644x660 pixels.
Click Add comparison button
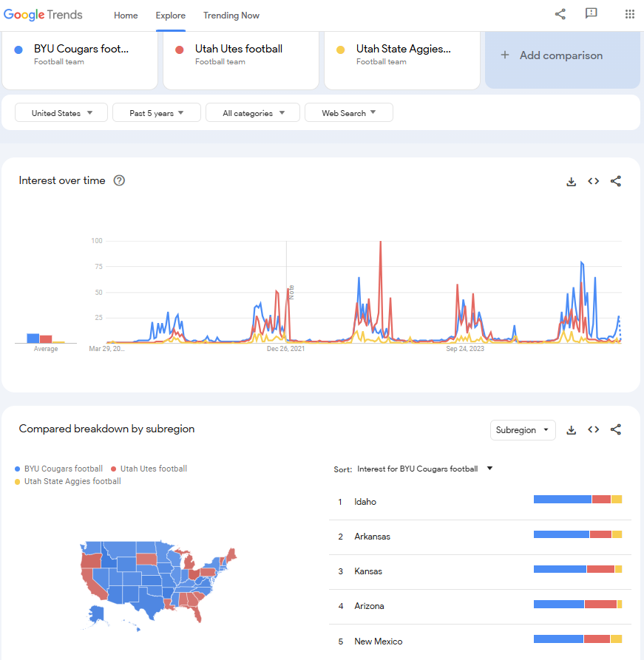pos(562,59)
